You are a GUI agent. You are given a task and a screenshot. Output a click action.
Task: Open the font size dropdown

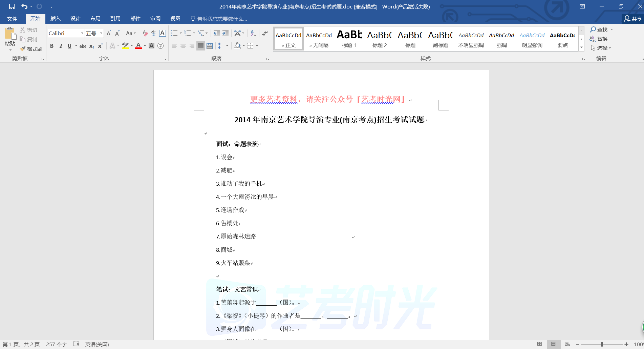[101, 33]
